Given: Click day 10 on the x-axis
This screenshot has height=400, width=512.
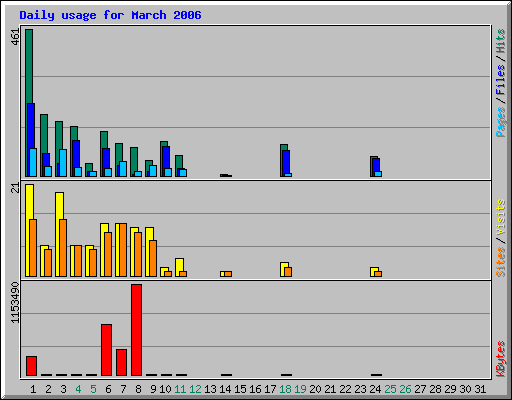Looking at the screenshot, I should [x=165, y=389].
